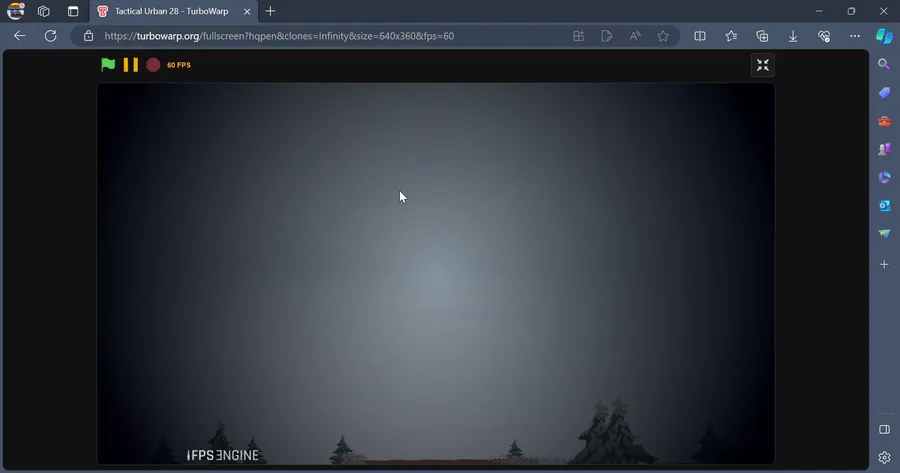Image resolution: width=900 pixels, height=473 pixels.
Task: Open split screen view
Action: tap(700, 36)
